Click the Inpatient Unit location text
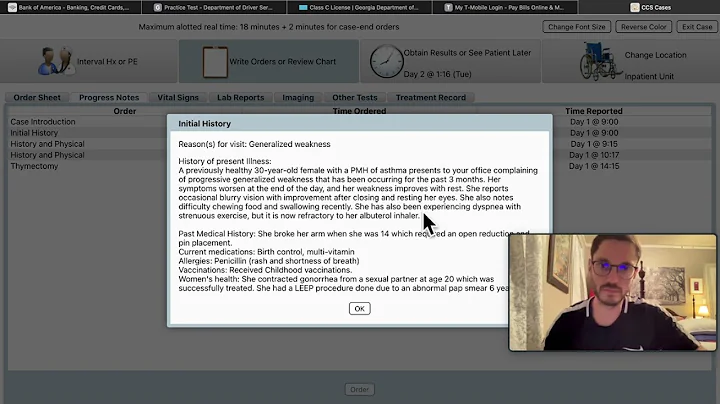Screen dimensions: 720x404 click(649, 76)
